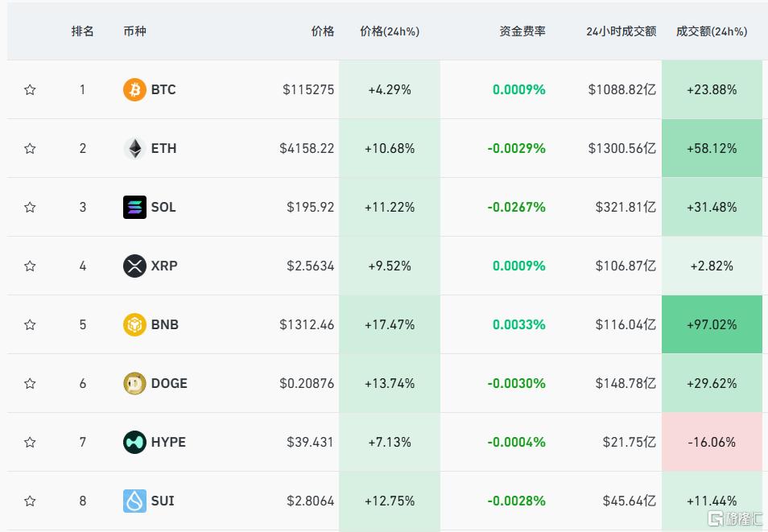
Task: Click the SUI coin icon
Action: [134, 501]
